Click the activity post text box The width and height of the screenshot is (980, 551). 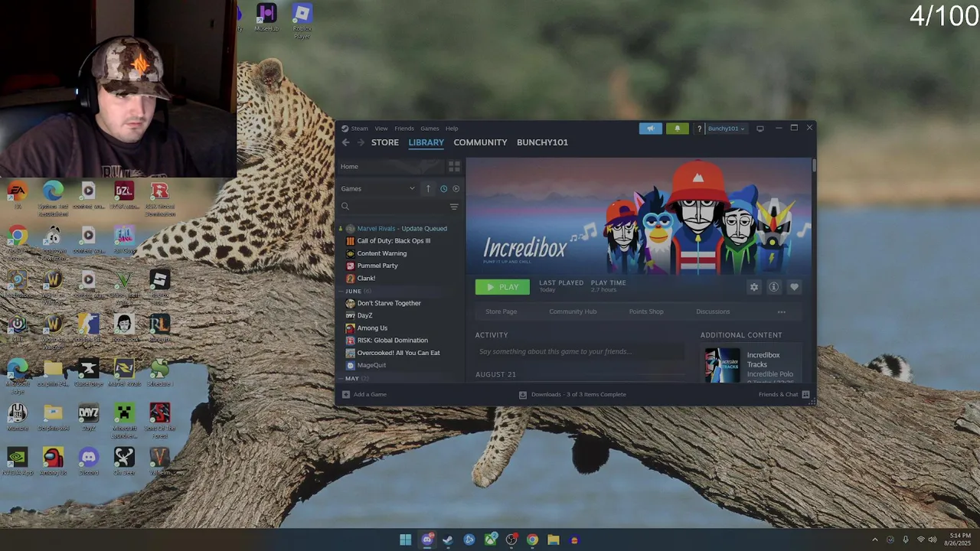(x=580, y=351)
